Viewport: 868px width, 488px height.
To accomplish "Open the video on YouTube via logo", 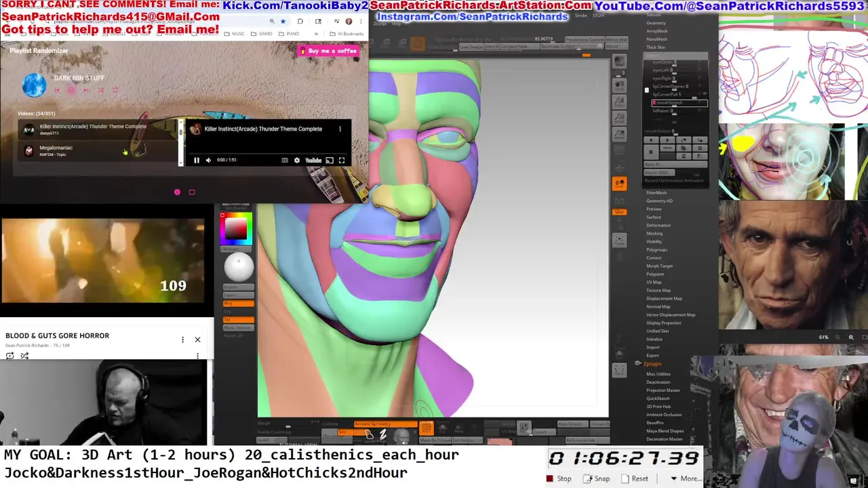I will 313,161.
